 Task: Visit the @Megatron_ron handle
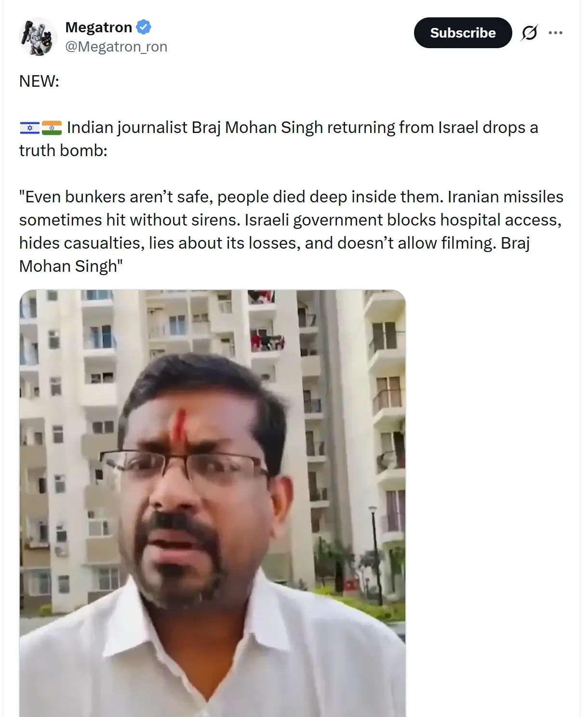click(116, 47)
